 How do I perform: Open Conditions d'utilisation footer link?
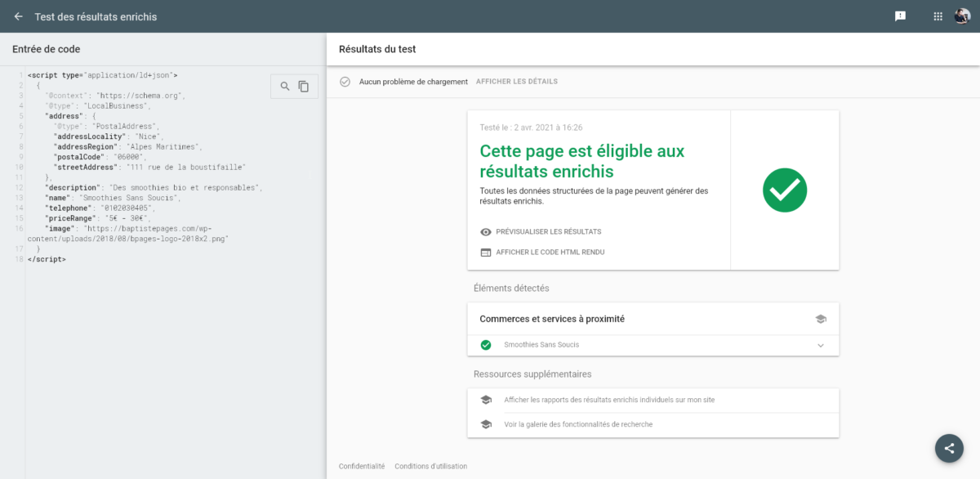click(x=430, y=467)
